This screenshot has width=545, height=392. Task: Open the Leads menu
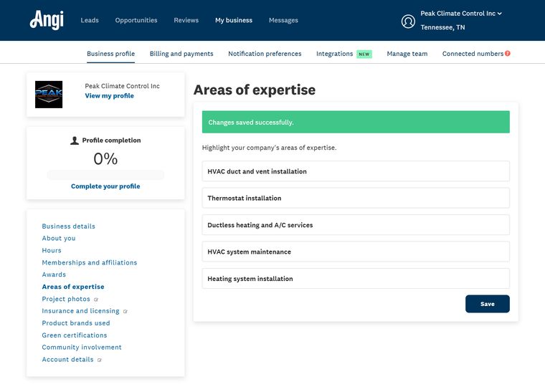click(x=90, y=20)
